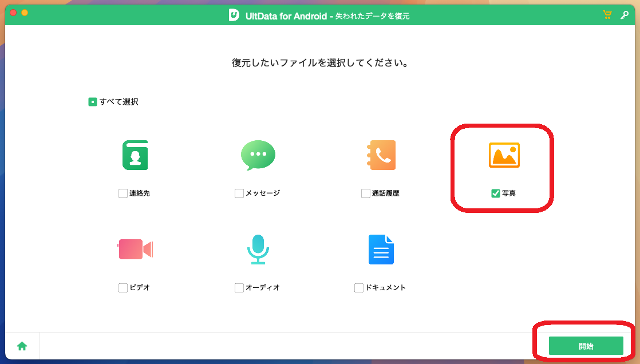Image resolution: width=640 pixels, height=364 pixels.
Task: Open the shopping cart purchase icon
Action: [x=607, y=15]
